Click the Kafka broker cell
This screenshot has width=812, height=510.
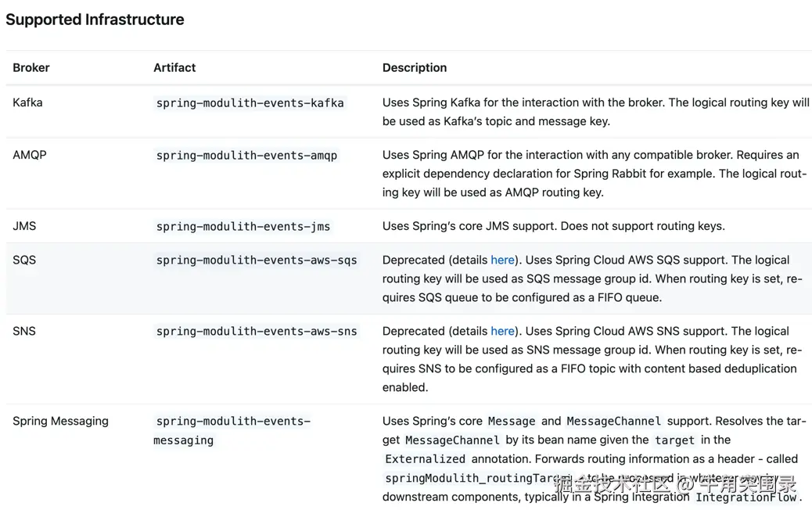tap(27, 102)
